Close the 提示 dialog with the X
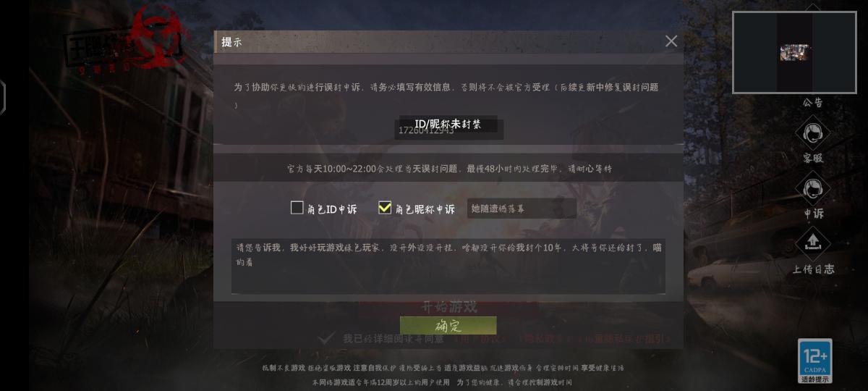The height and width of the screenshot is (391, 868). coord(671,41)
